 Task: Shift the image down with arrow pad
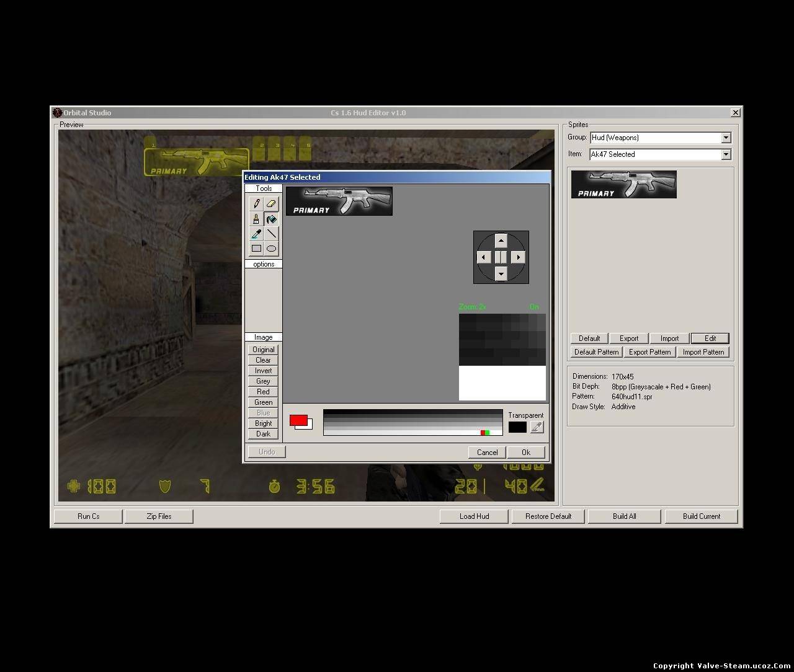[x=501, y=274]
